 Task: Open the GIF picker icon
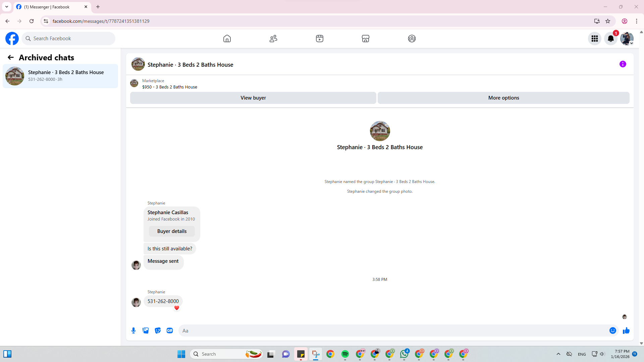click(x=170, y=330)
